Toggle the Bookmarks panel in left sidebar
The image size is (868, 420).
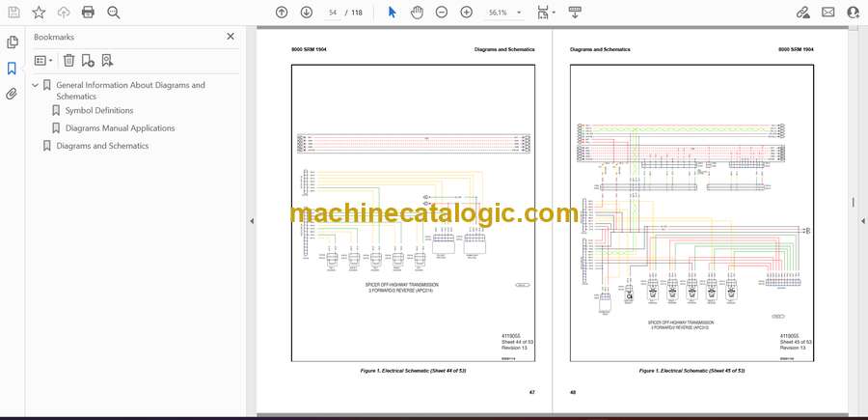tap(13, 69)
